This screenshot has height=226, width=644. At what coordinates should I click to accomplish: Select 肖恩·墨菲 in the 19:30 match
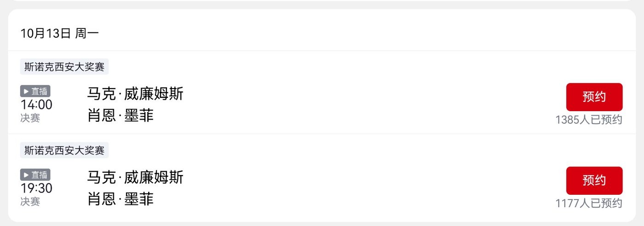(x=121, y=198)
